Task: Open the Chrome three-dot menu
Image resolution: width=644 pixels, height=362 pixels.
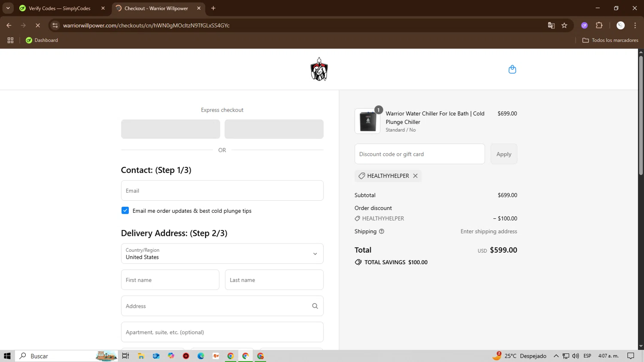Action: pyautogui.click(x=635, y=25)
